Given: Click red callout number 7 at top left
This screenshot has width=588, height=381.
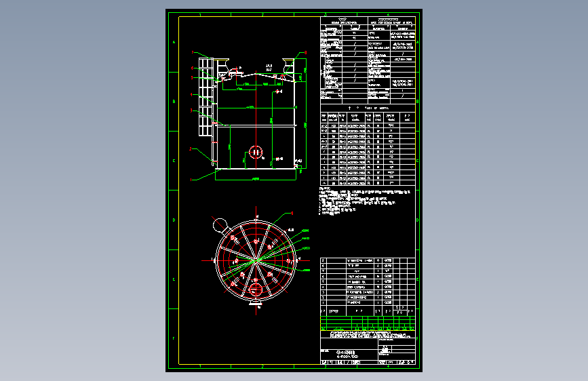Looking at the screenshot, I should coord(193,52).
